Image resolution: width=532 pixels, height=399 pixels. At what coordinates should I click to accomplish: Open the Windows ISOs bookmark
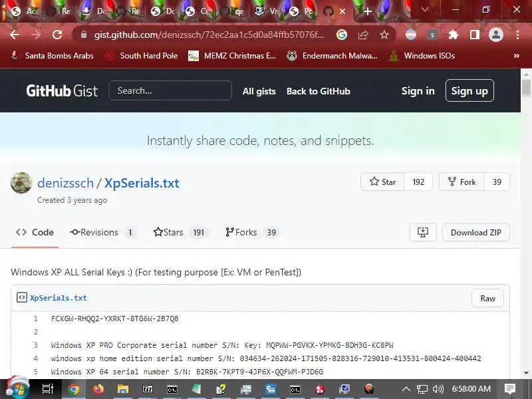tap(422, 56)
